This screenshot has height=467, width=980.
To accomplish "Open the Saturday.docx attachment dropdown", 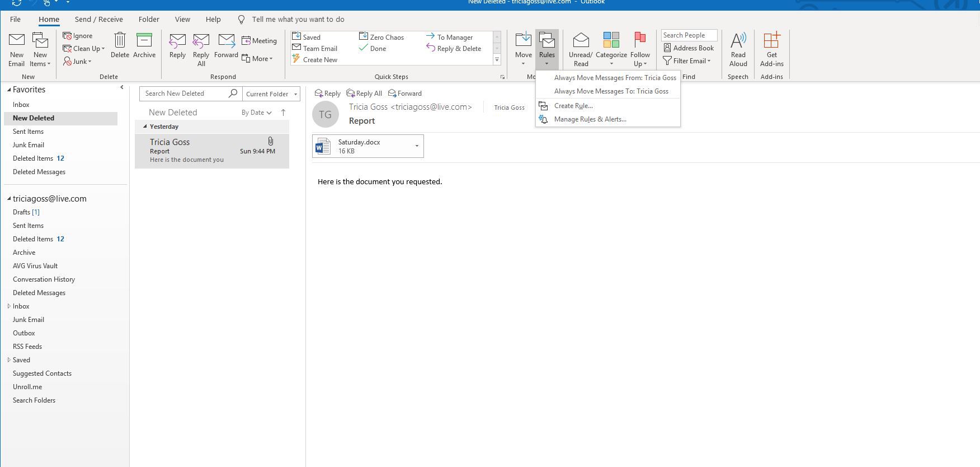I will point(417,146).
